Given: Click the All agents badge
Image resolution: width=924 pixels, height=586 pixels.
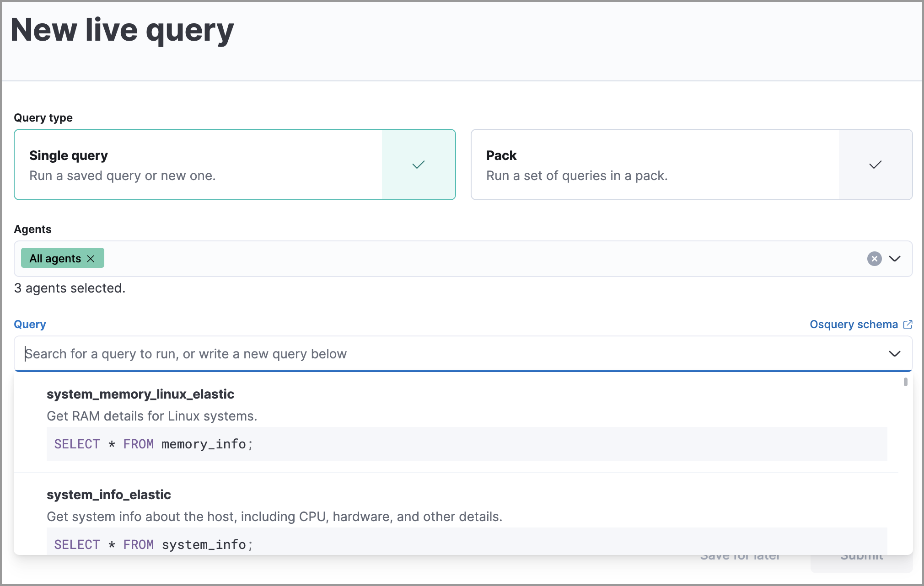Looking at the screenshot, I should pos(55,258).
